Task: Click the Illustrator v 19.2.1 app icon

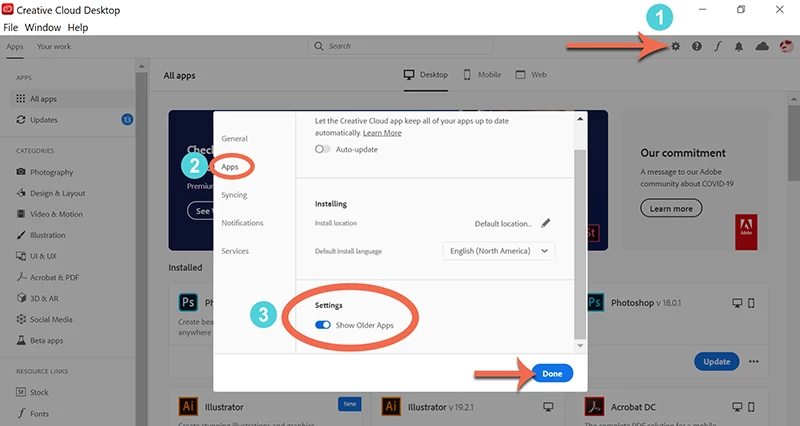Action: pos(391,407)
